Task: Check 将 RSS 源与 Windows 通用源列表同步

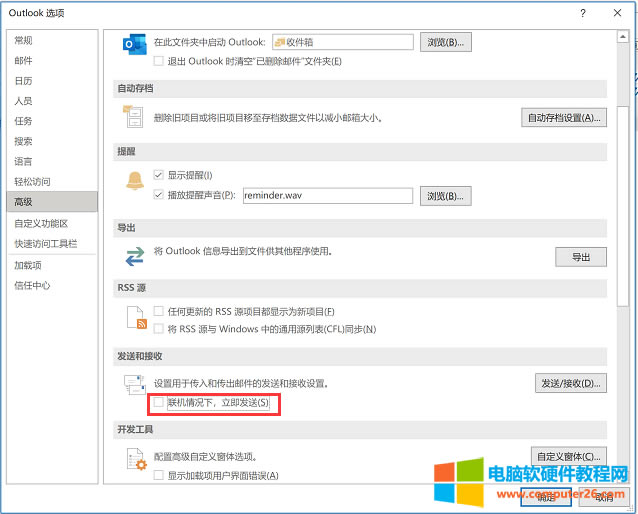Action: point(158,329)
